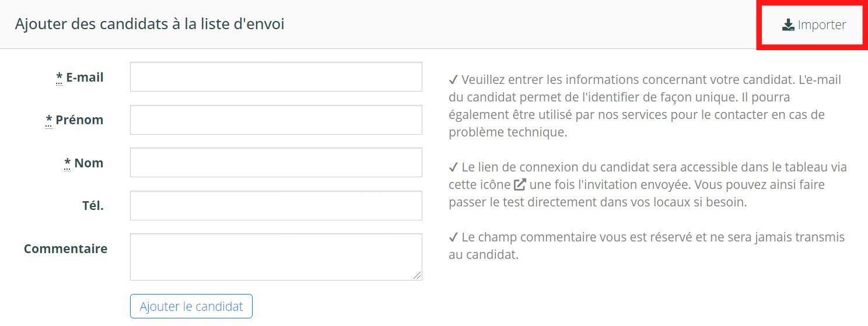This screenshot has height=326, width=868.
Task: Focus the E-mail input field
Action: coord(276,77)
